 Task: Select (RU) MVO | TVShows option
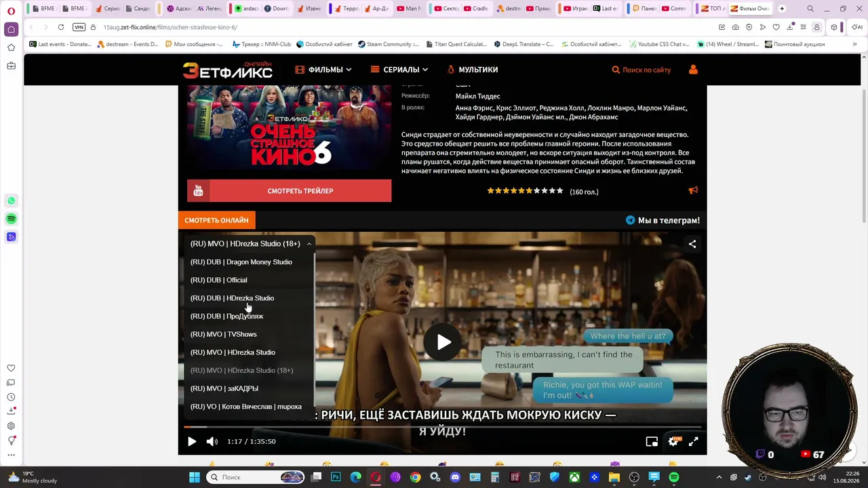coord(224,334)
